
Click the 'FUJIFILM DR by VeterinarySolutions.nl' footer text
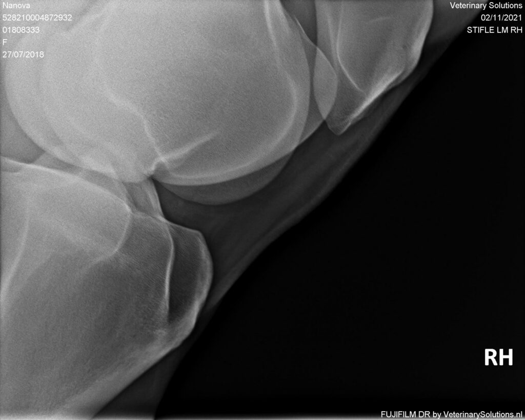pyautogui.click(x=451, y=414)
